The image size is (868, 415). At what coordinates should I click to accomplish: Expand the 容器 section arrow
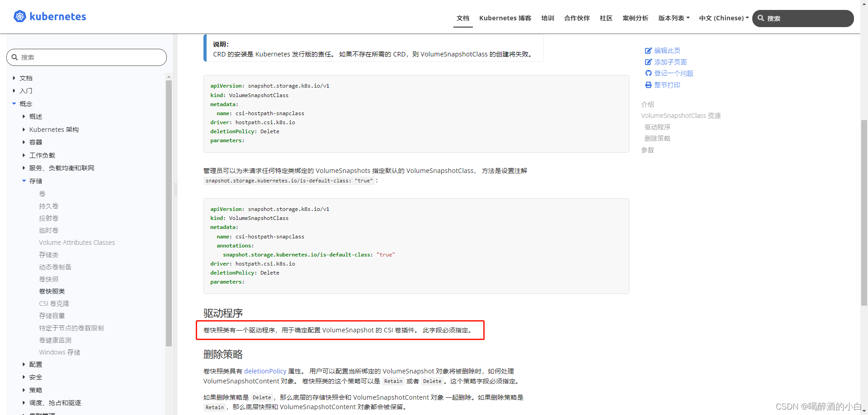24,142
